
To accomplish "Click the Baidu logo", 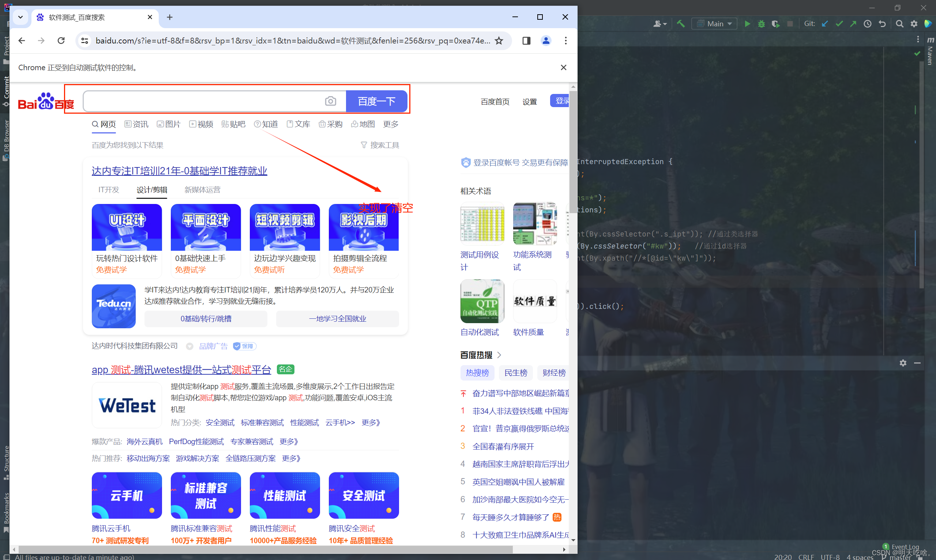I will pyautogui.click(x=46, y=101).
